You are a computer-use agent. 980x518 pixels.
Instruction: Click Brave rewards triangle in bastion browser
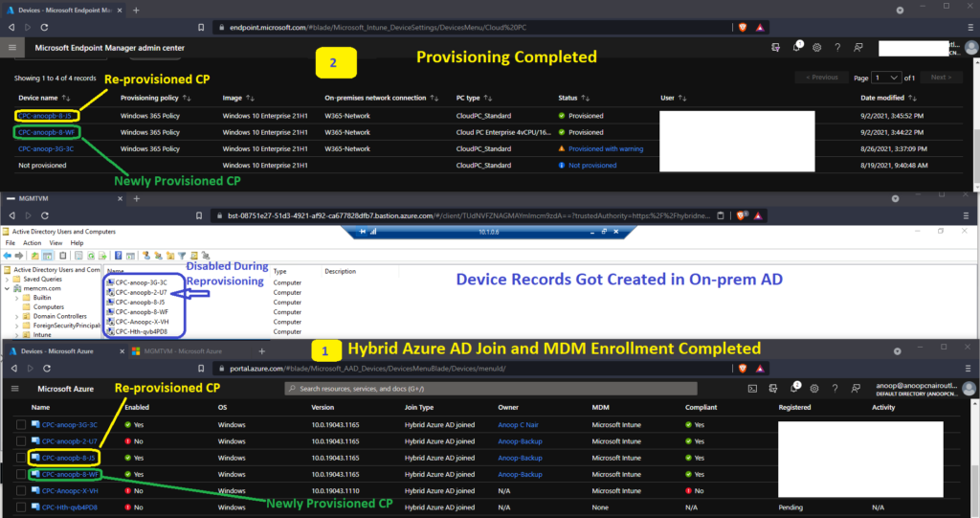coord(758,215)
